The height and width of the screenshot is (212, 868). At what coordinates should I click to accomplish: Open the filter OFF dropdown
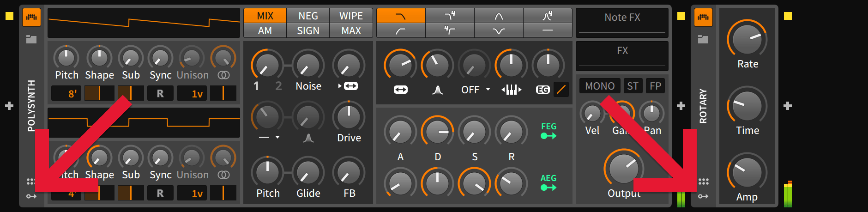[x=475, y=90]
